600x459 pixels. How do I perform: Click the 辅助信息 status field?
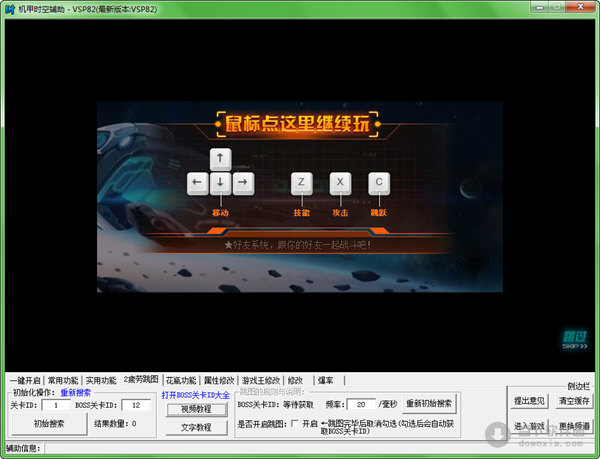[x=319, y=448]
